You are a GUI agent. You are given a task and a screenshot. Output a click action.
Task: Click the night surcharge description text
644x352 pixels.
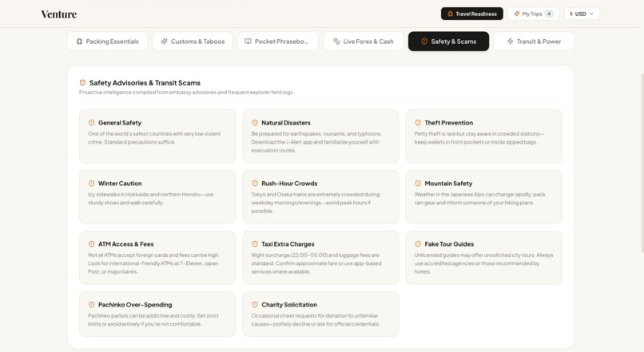click(316, 263)
